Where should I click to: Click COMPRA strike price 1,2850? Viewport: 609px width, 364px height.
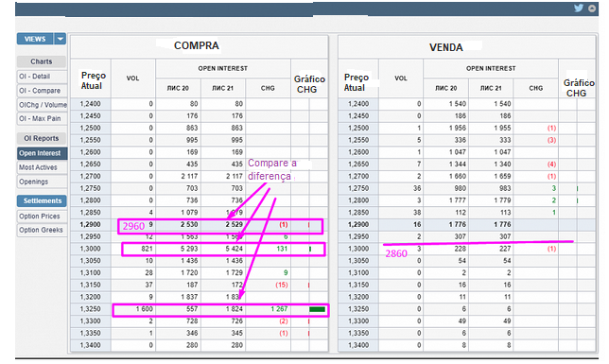90,213
